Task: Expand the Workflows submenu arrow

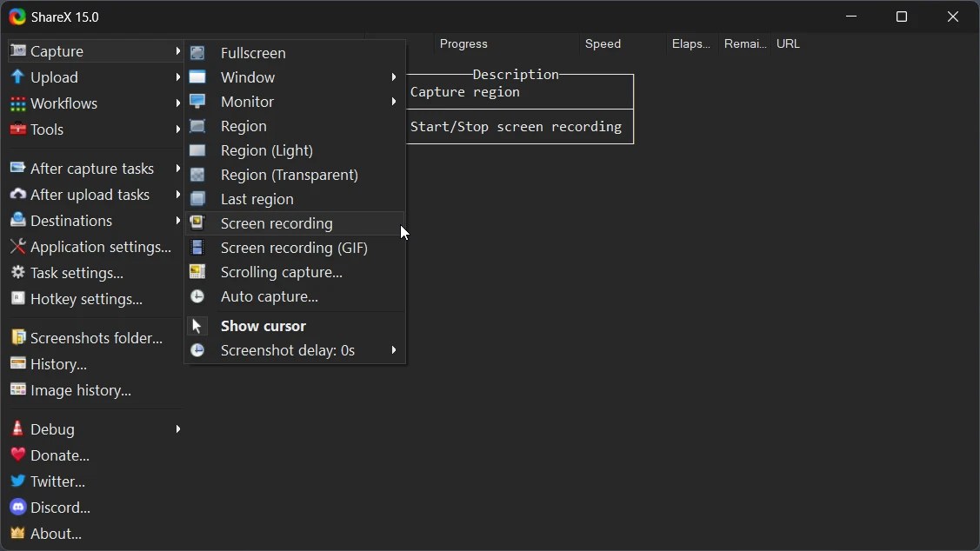Action: tap(178, 103)
